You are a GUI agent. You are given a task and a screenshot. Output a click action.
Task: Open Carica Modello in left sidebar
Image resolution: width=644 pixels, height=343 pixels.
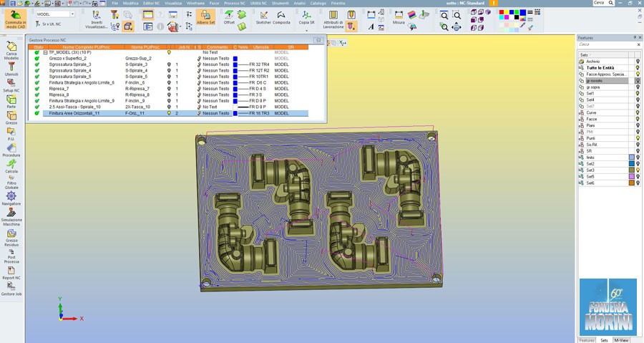click(x=11, y=51)
